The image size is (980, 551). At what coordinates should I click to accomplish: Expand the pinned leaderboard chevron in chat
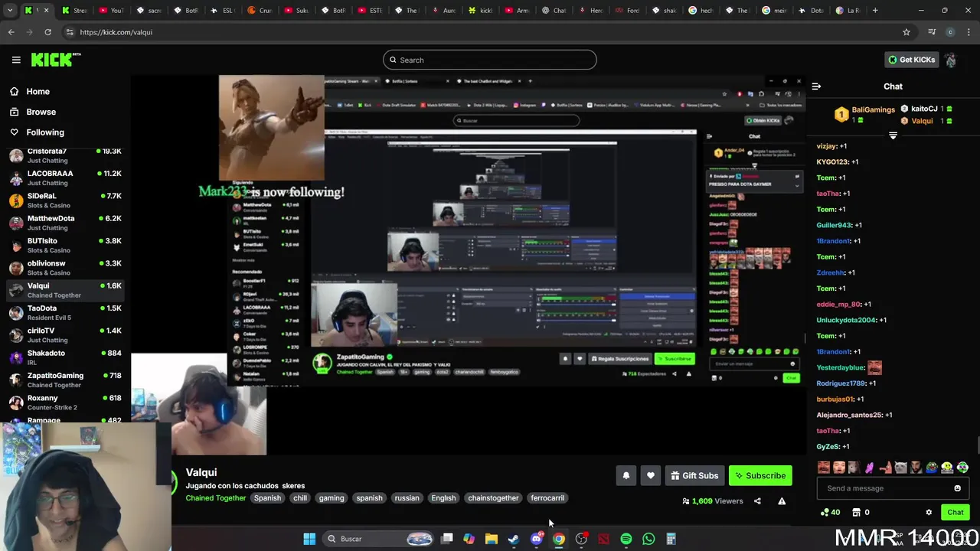click(893, 135)
